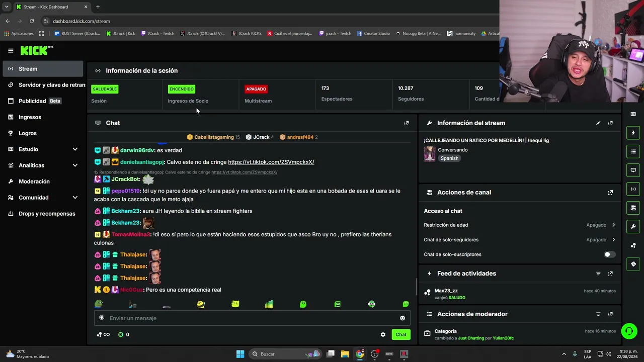Open the JCrack | Kick bookmark
Viewport: 644px width, 362px height.
(x=121, y=34)
